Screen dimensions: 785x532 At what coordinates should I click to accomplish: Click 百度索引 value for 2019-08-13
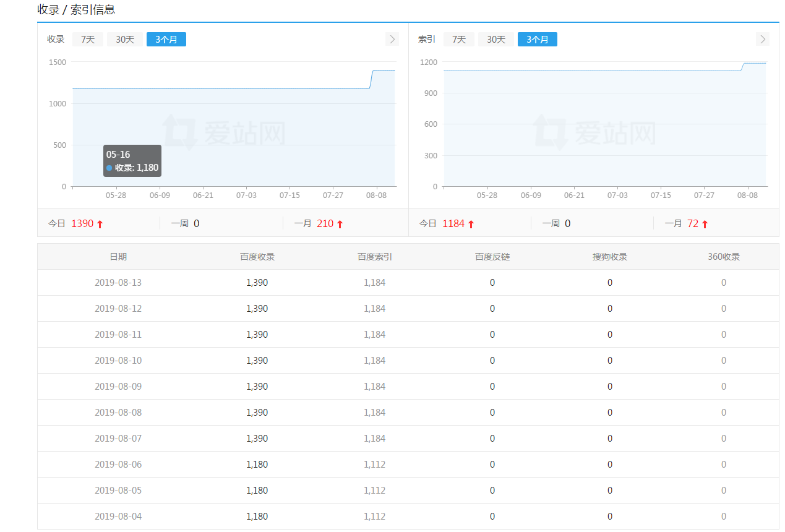click(375, 283)
